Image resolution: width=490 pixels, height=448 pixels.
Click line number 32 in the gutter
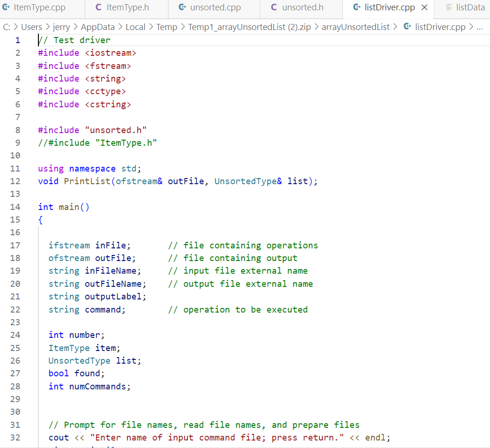tap(15, 438)
